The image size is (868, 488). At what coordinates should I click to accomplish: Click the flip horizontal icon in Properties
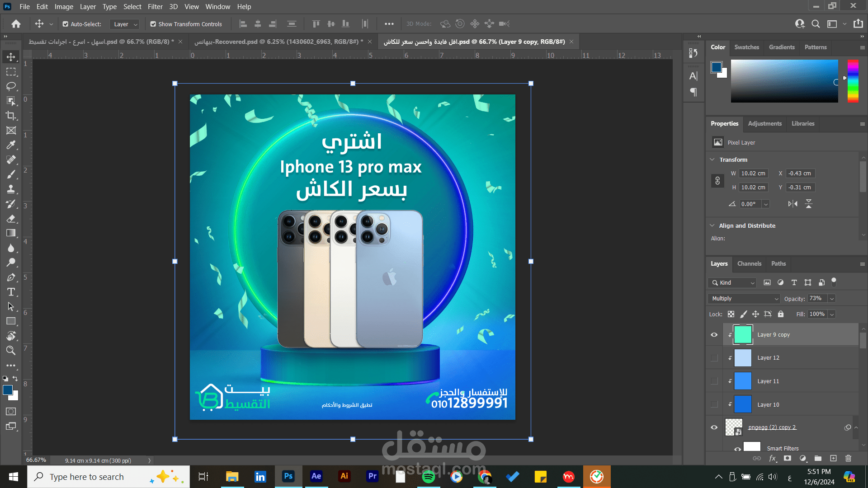(x=793, y=204)
